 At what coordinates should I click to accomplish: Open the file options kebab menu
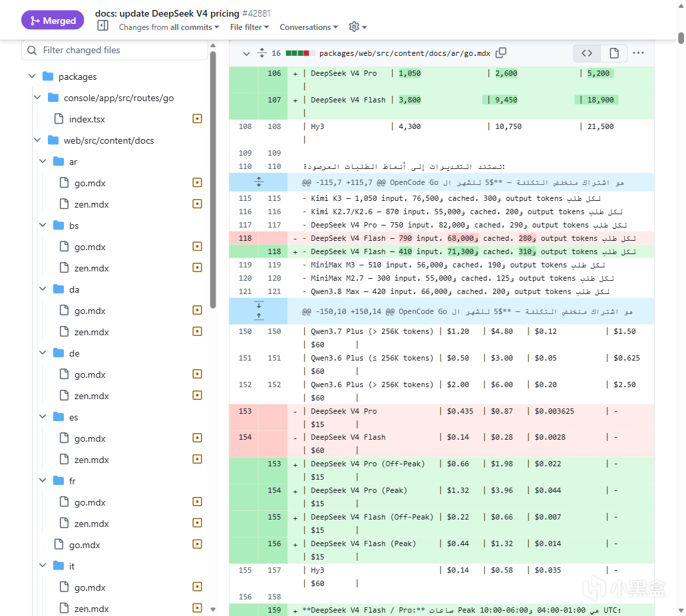[x=638, y=53]
